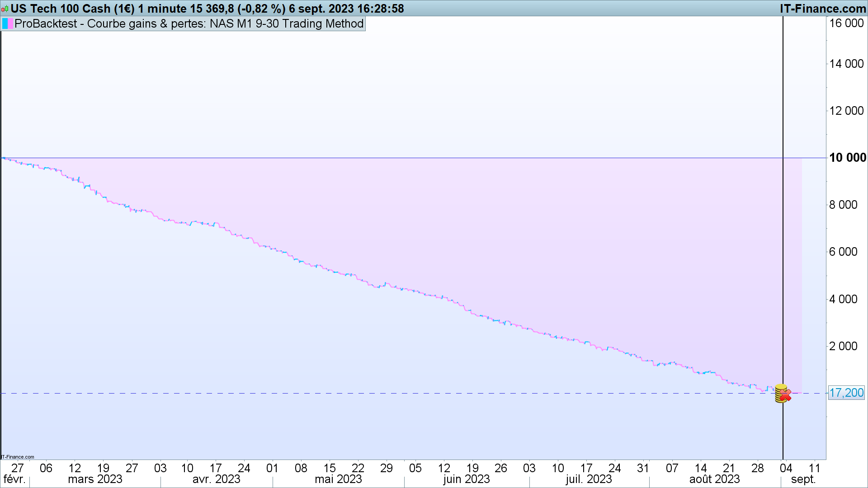Click the date tick '04' on the time axis
The width and height of the screenshot is (868, 488).
[786, 468]
